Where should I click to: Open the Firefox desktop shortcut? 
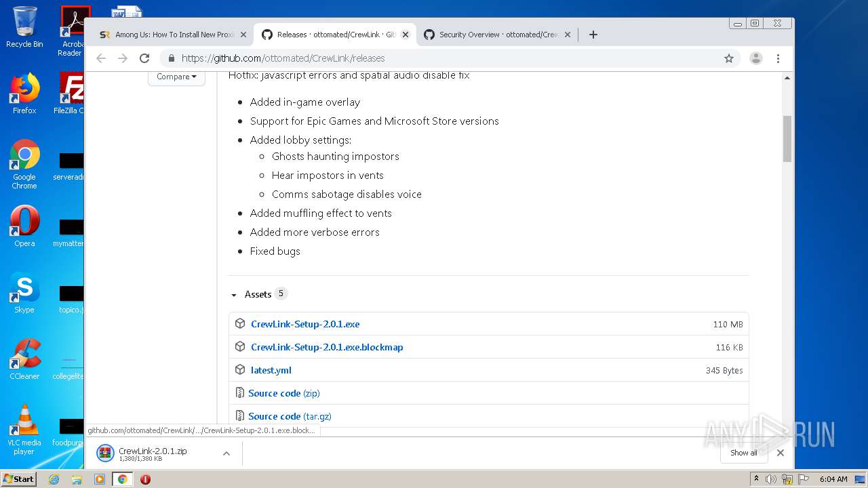point(24,94)
